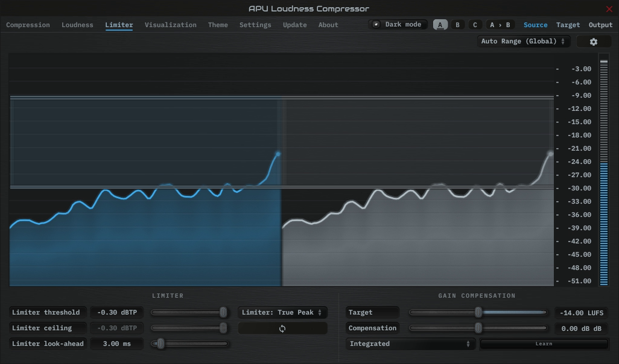Click the limiter link refresh icon button
The width and height of the screenshot is (619, 364).
(282, 328)
